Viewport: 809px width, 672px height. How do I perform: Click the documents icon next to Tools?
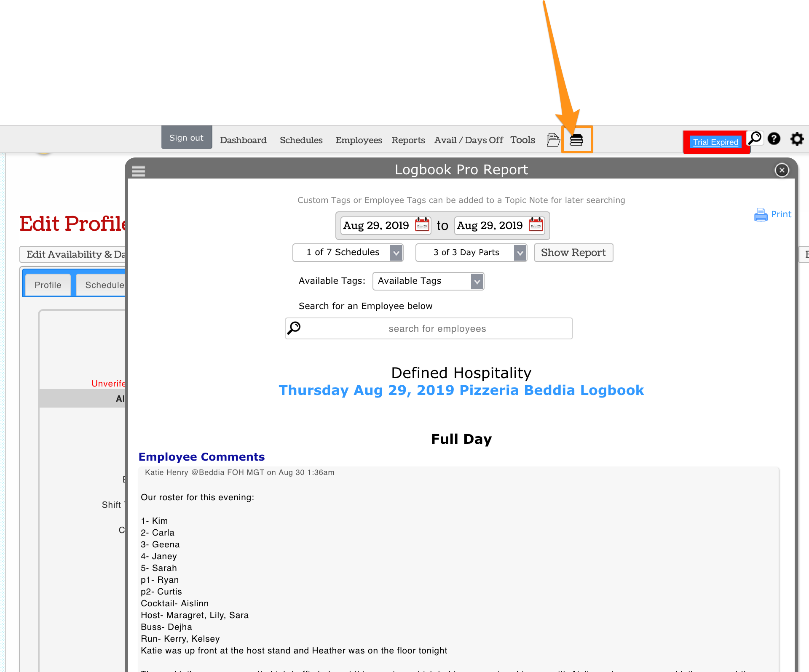553,139
